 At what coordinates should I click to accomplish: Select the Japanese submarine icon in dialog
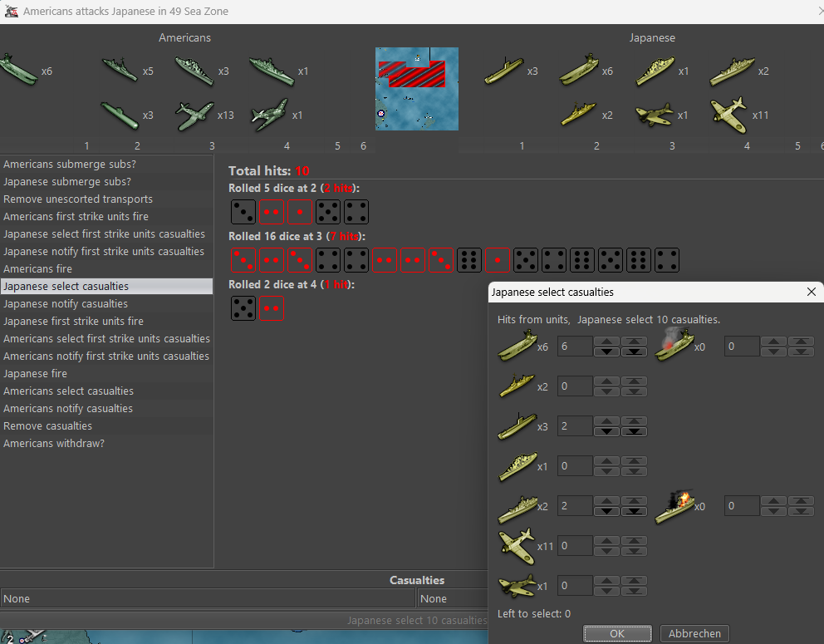[517, 426]
